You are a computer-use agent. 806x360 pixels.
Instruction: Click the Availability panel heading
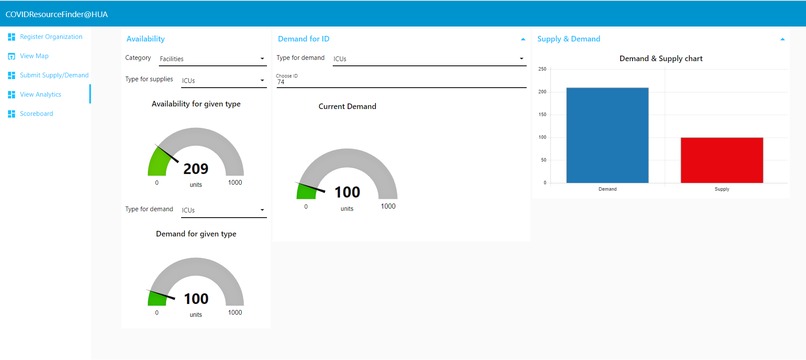click(145, 39)
